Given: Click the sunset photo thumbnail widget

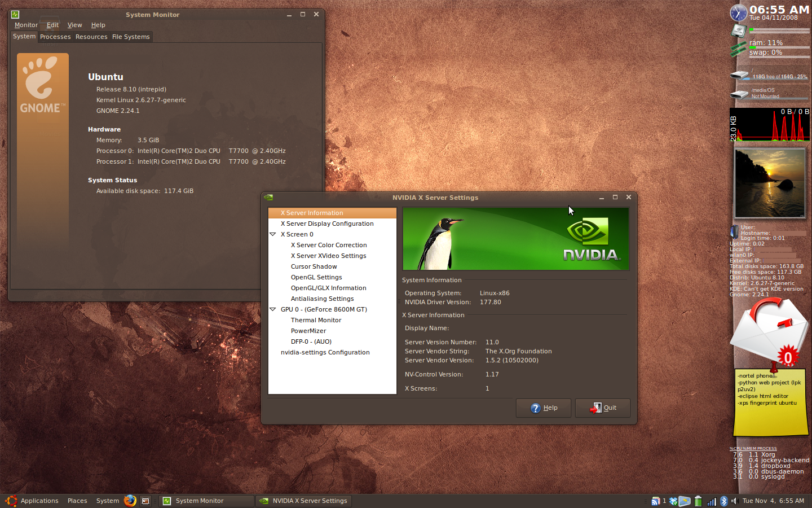Looking at the screenshot, I should coord(770,183).
